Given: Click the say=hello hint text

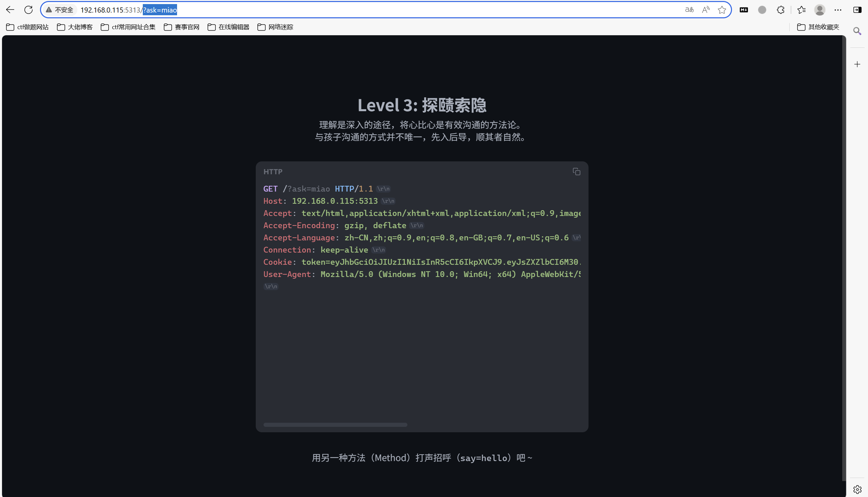Looking at the screenshot, I should pos(422,458).
